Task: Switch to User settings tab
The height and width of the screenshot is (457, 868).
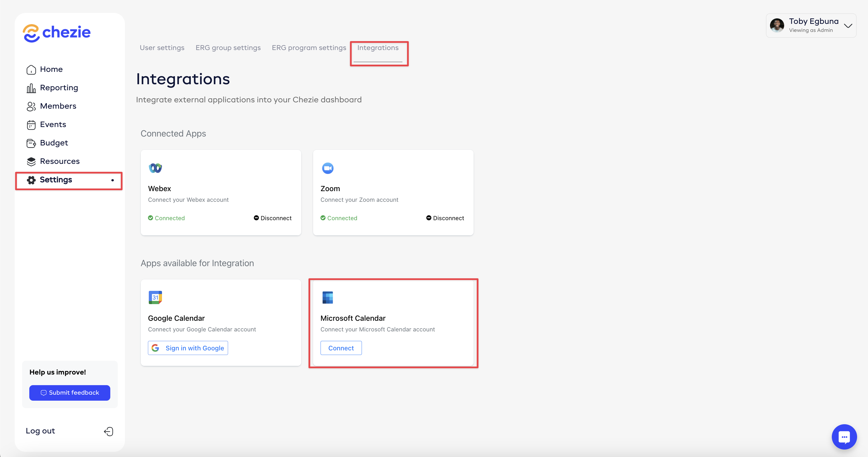Action: click(162, 47)
